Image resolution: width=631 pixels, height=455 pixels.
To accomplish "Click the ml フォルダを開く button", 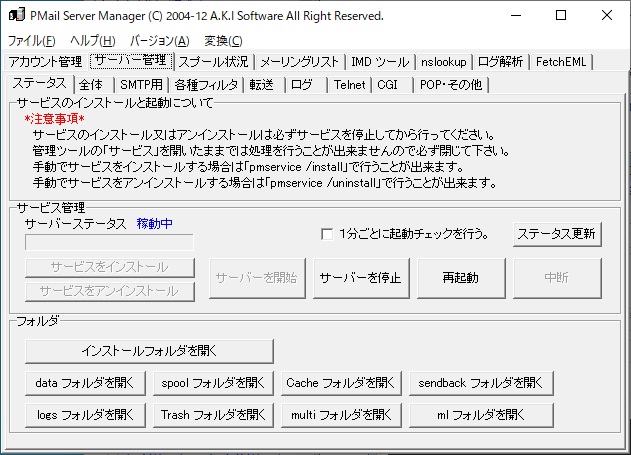I will 481,415.
